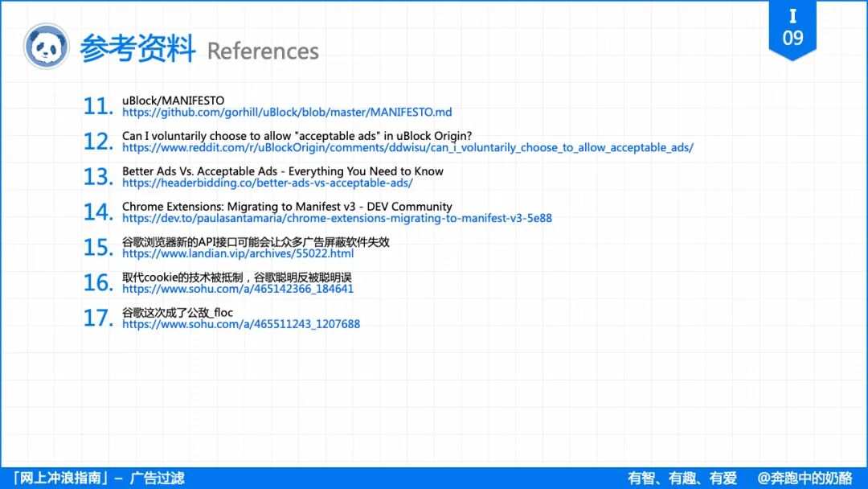868x489 pixels.
Task: Click the footer text 「网上冲浪指南」– 广告过滤
Action: (x=97, y=478)
